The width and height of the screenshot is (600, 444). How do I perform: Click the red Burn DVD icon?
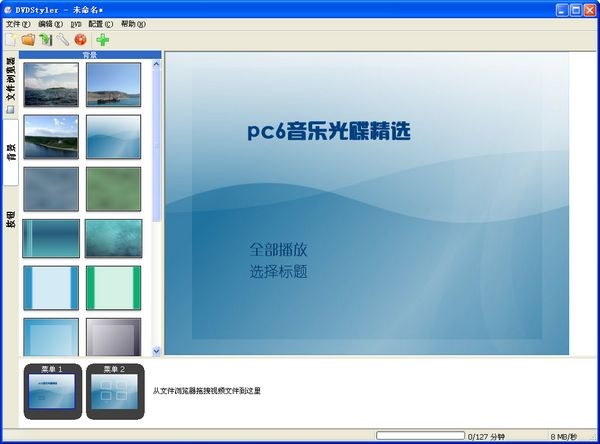pos(80,40)
